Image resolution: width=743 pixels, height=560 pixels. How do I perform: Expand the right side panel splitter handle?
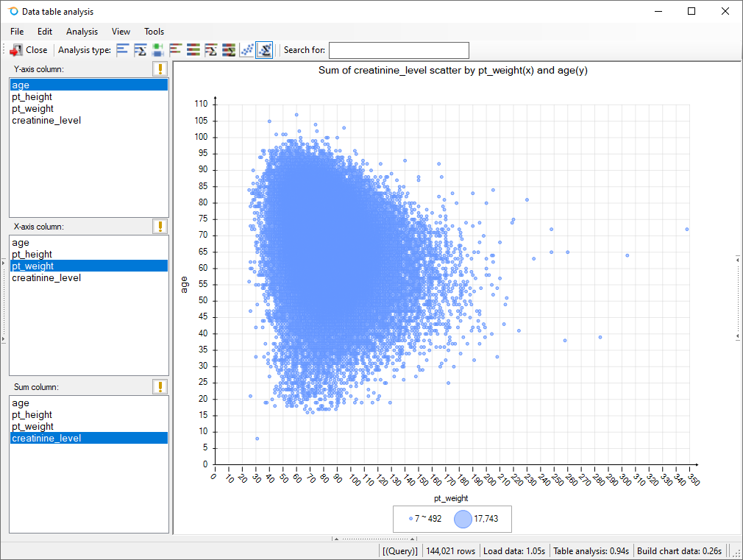pos(738,297)
